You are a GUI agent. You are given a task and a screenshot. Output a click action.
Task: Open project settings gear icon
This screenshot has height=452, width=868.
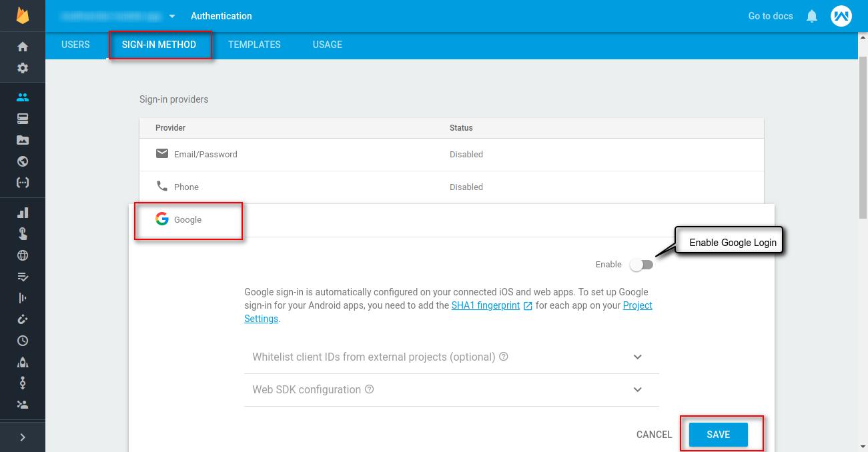click(x=23, y=68)
